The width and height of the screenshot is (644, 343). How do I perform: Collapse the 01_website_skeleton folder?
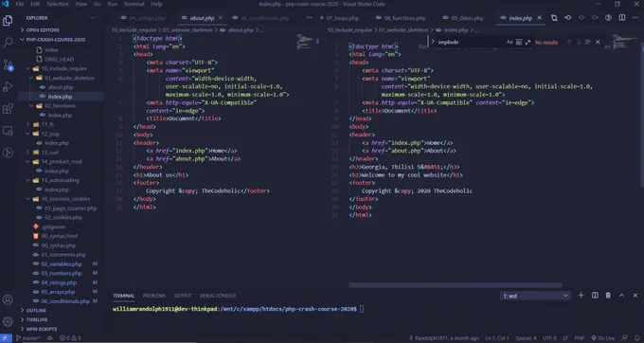(x=31, y=78)
